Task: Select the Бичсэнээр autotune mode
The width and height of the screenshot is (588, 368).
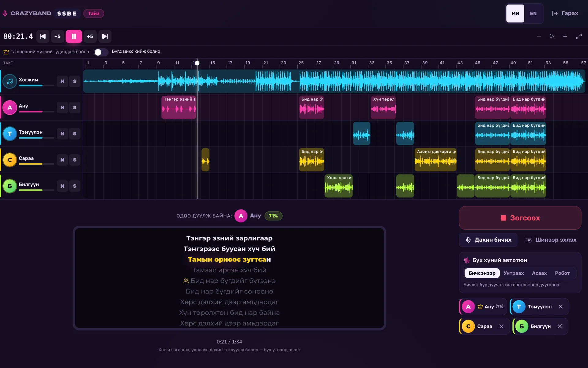Action: (x=482, y=273)
